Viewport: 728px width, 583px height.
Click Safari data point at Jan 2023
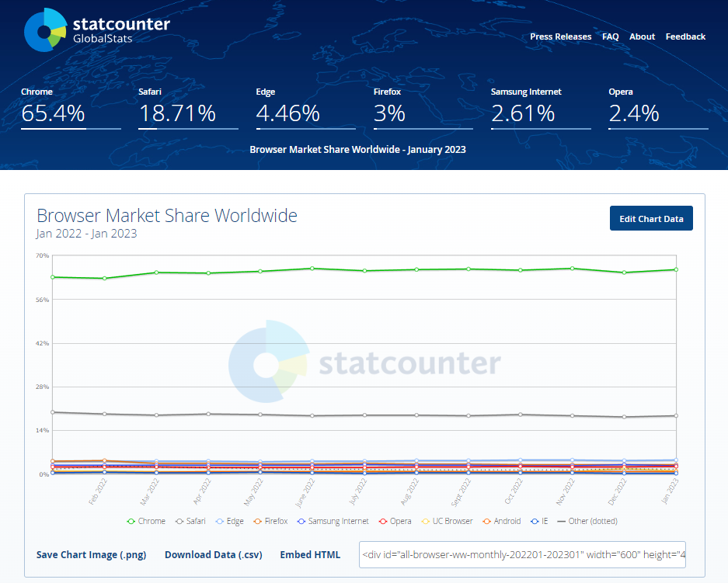(676, 415)
